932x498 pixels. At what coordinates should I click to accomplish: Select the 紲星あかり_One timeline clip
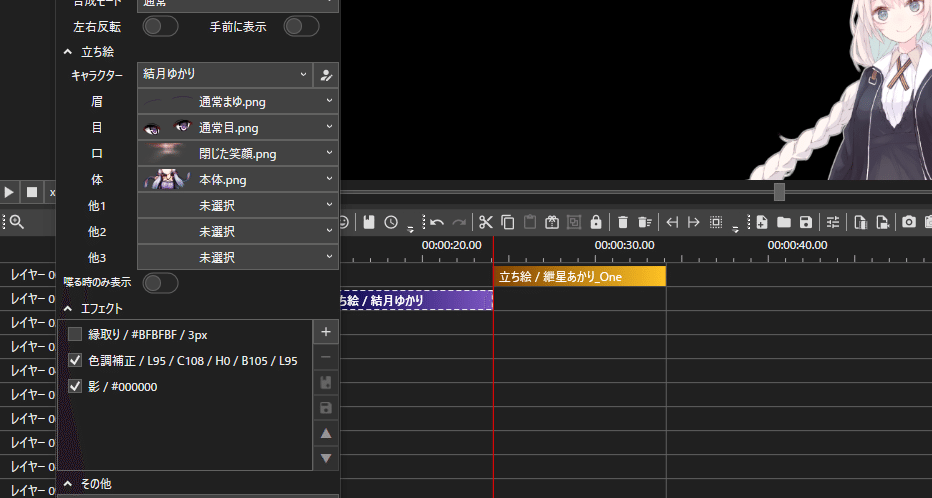580,276
